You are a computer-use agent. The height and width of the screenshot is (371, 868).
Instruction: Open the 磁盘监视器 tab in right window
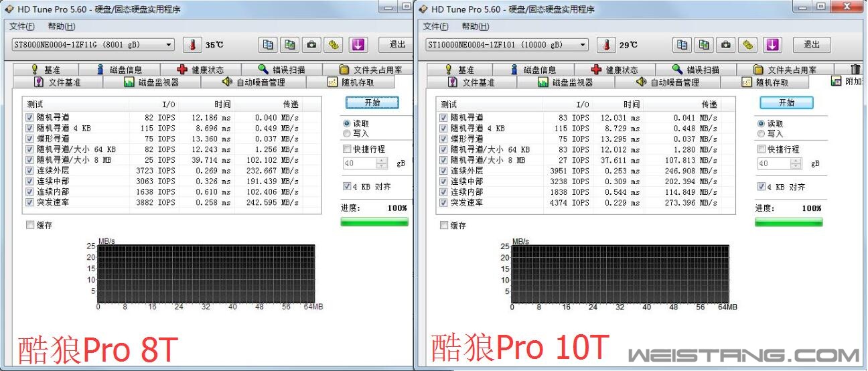pos(566,82)
